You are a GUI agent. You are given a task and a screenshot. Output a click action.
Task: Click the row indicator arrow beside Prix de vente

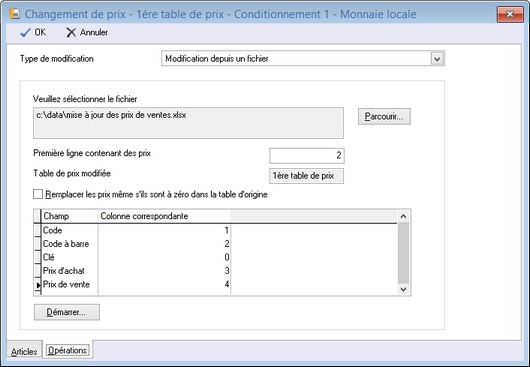pos(38,285)
